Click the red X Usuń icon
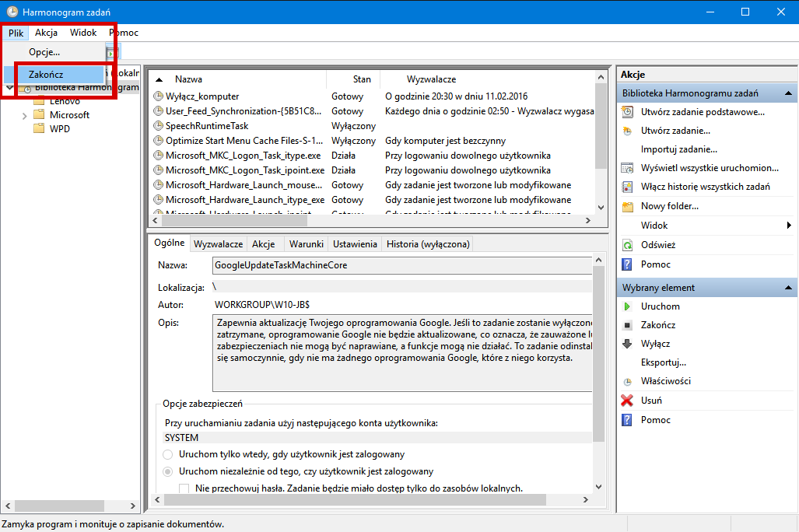The width and height of the screenshot is (799, 532). point(627,401)
